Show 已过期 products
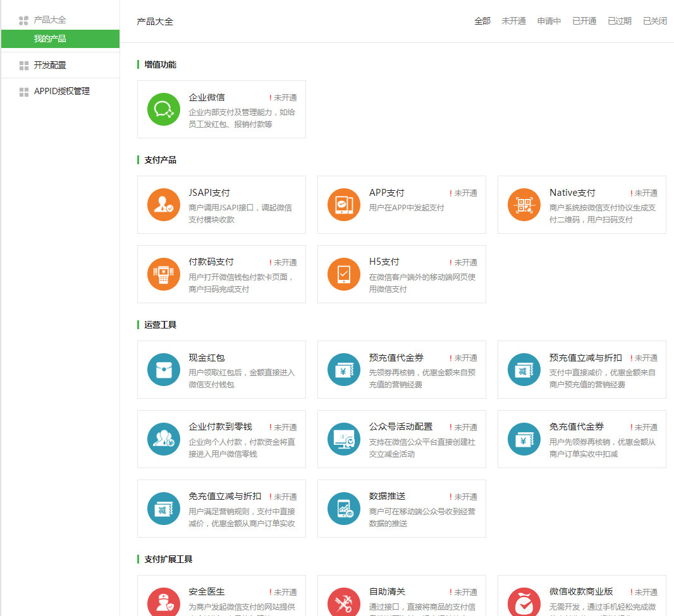Image resolution: width=674 pixels, height=616 pixels. pos(620,21)
